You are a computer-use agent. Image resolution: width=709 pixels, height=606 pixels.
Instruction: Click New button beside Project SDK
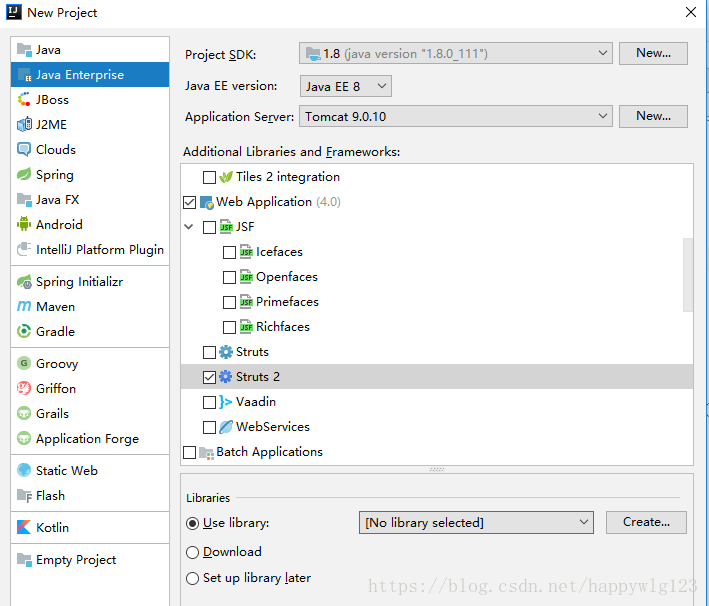pyautogui.click(x=653, y=53)
